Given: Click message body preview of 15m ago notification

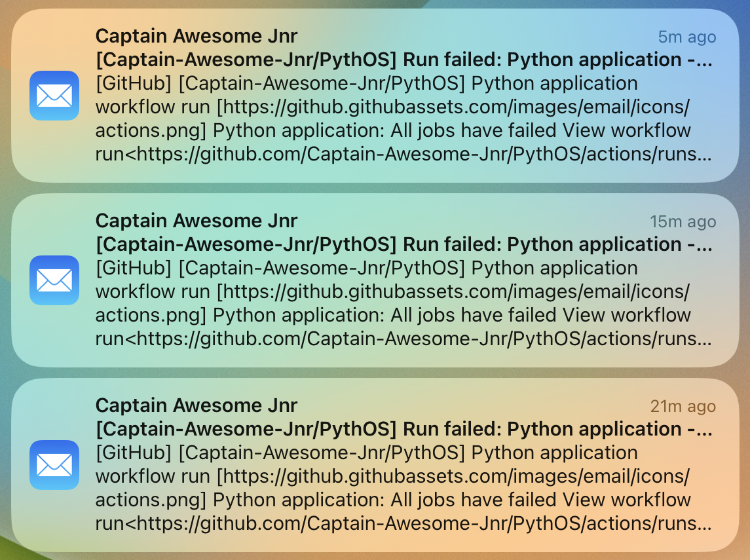Looking at the screenshot, I should [x=403, y=303].
